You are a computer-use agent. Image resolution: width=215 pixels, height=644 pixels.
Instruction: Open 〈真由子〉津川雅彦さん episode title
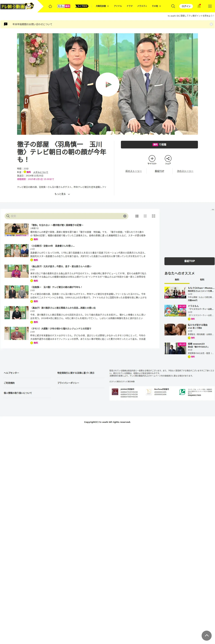pyautogui.click(x=63, y=308)
